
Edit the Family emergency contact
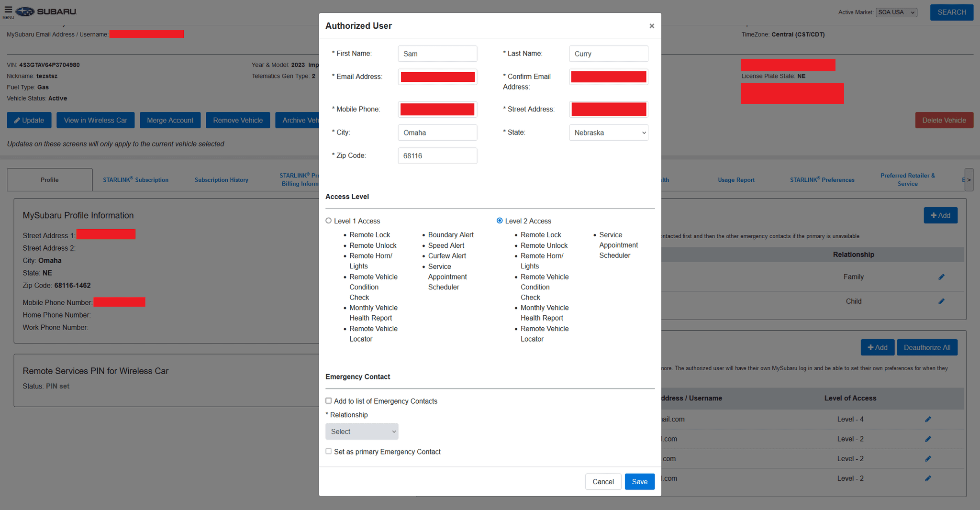[x=941, y=277]
